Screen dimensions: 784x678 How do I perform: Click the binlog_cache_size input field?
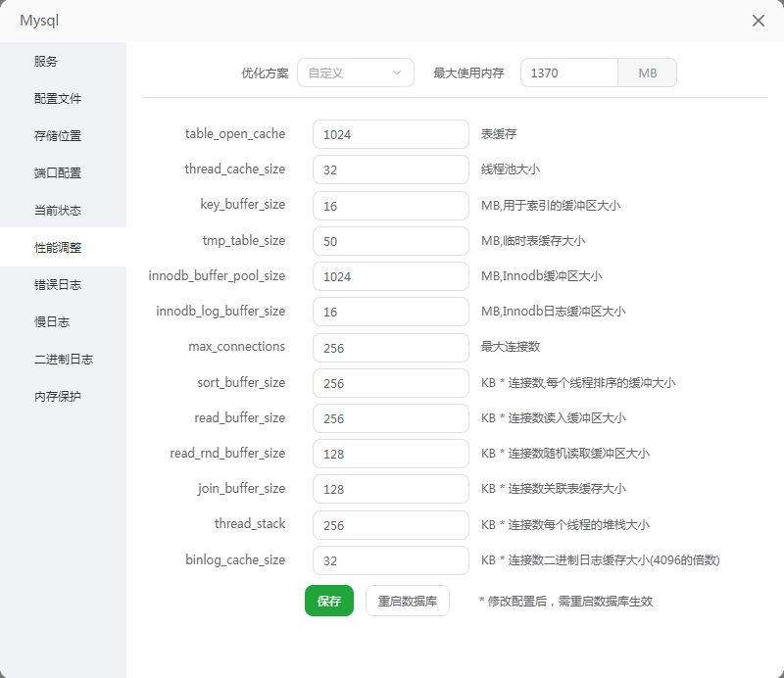pos(390,560)
